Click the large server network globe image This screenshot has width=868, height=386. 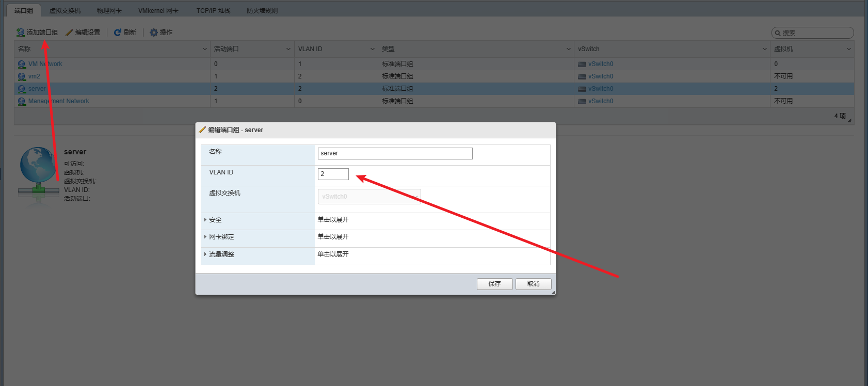(x=38, y=173)
